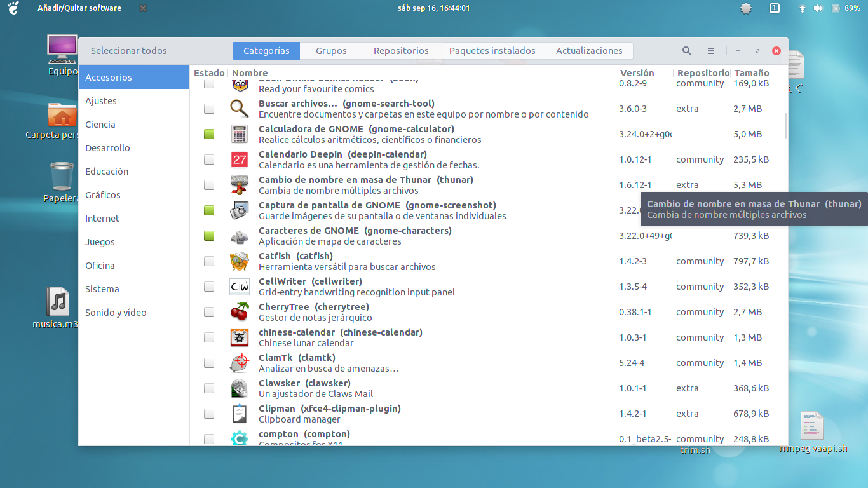The width and height of the screenshot is (868, 488).
Task: Click the Calculadora de GNOME icon
Action: [x=240, y=134]
